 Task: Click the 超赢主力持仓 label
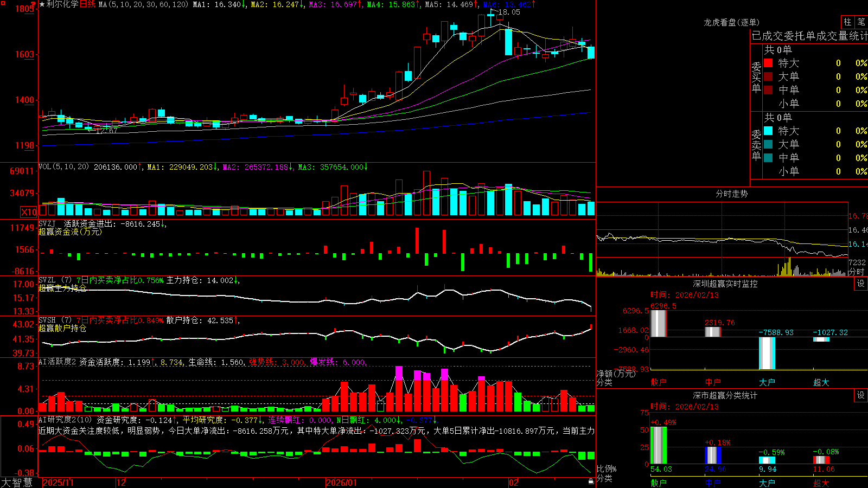pyautogui.click(x=62, y=288)
